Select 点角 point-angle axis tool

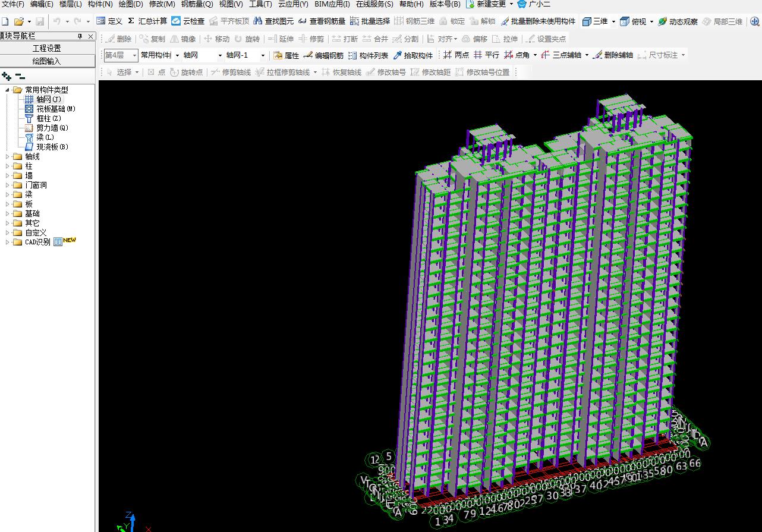tap(517, 55)
